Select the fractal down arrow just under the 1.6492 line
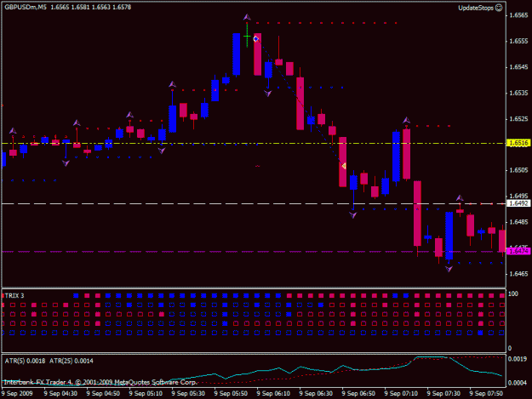The width and height of the screenshot is (532, 399). pos(353,215)
